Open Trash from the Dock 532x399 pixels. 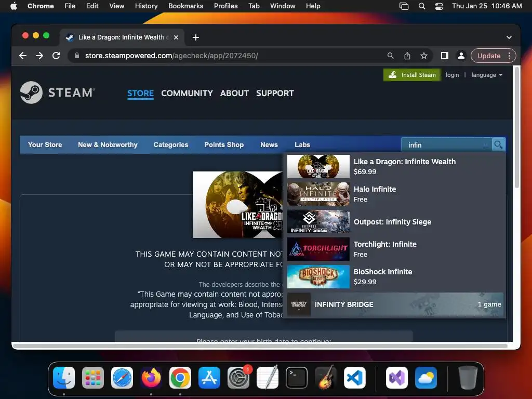pyautogui.click(x=468, y=377)
